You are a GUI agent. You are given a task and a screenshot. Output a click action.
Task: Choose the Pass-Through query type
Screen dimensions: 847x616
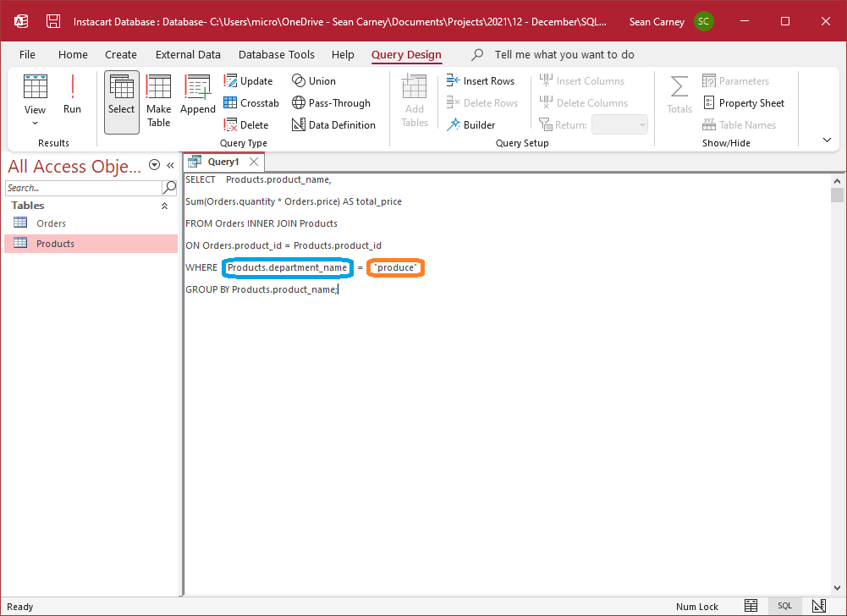[331, 102]
